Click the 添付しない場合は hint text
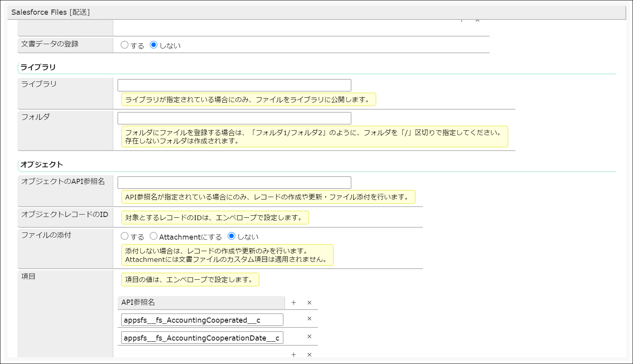Viewport: 633px width, 364px height. pos(227,255)
